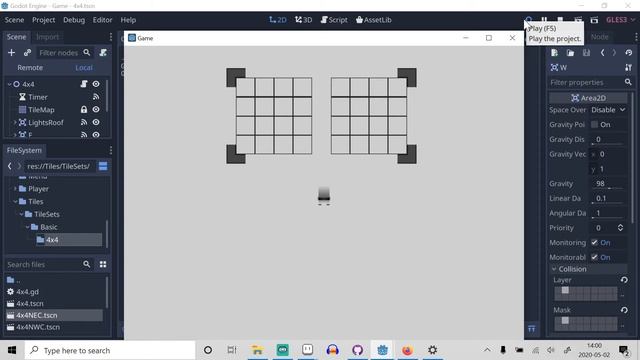Expand the Player folder
Viewport: 640px width, 360px height.
tap(15, 189)
